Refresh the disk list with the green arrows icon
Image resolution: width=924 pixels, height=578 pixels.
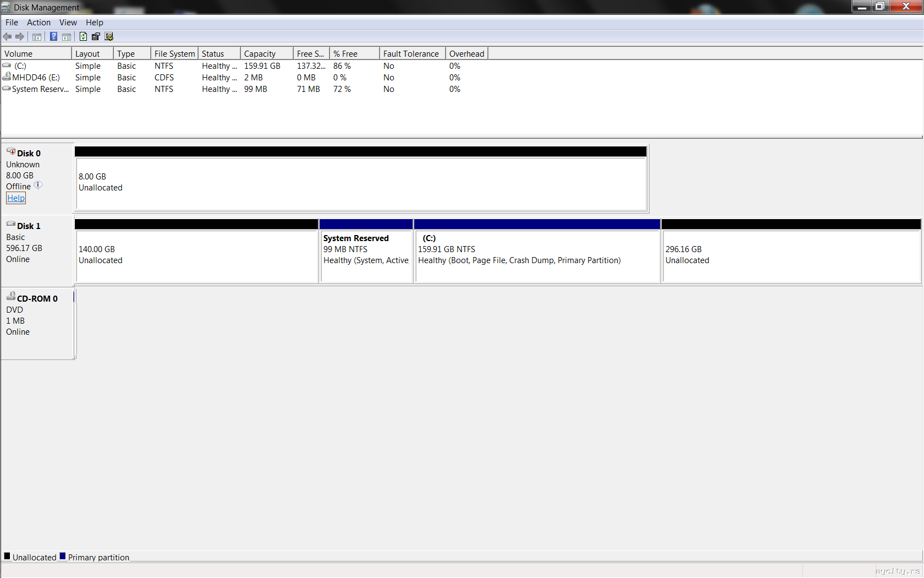click(83, 36)
